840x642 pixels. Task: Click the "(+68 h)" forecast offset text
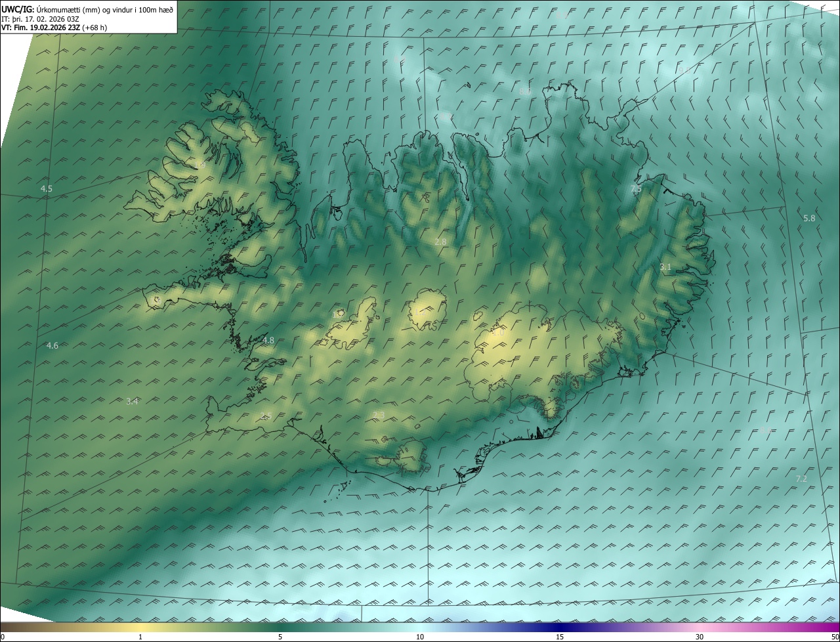pos(94,28)
